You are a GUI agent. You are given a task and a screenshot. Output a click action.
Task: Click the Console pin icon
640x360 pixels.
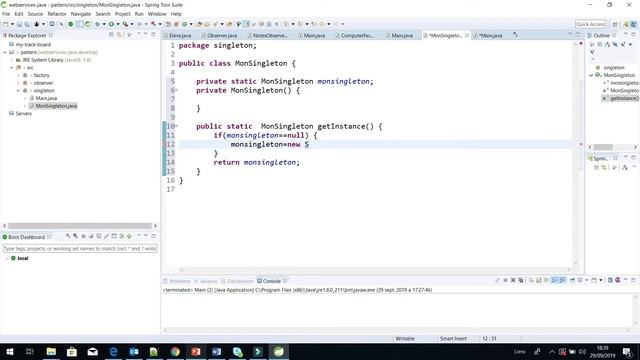pyautogui.click(x=572, y=280)
